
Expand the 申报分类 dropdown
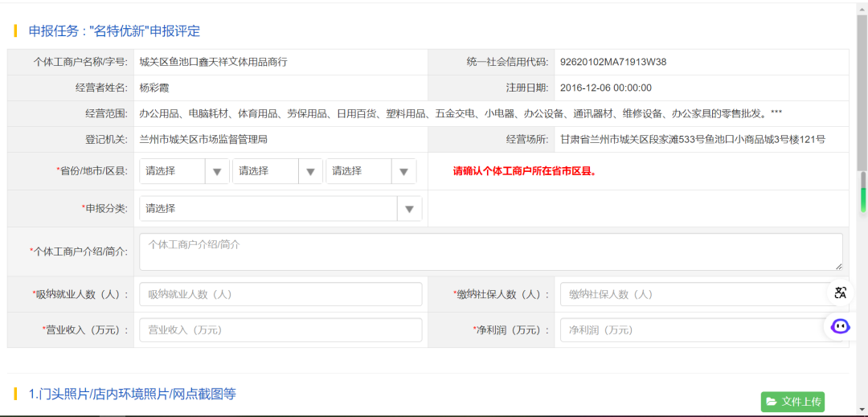coord(280,209)
